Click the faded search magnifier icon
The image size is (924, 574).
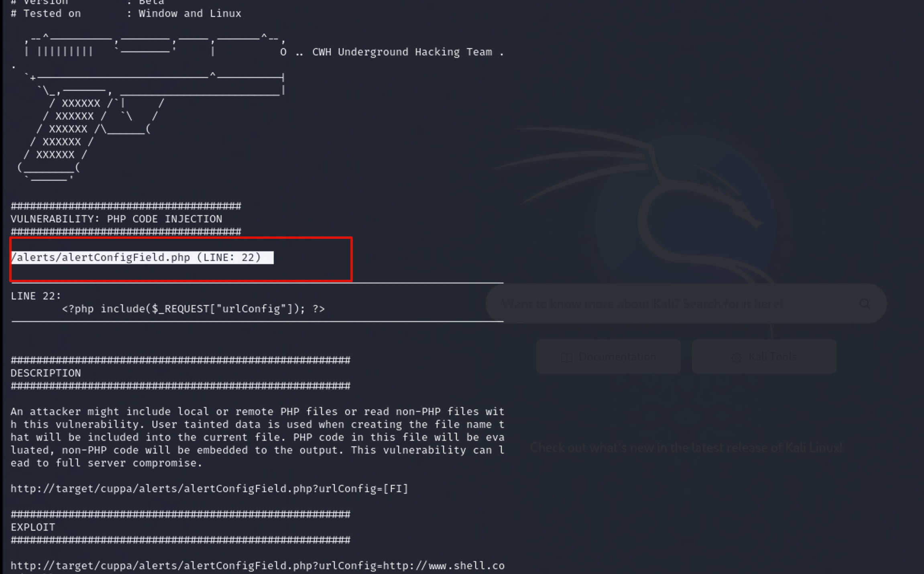[x=865, y=304]
